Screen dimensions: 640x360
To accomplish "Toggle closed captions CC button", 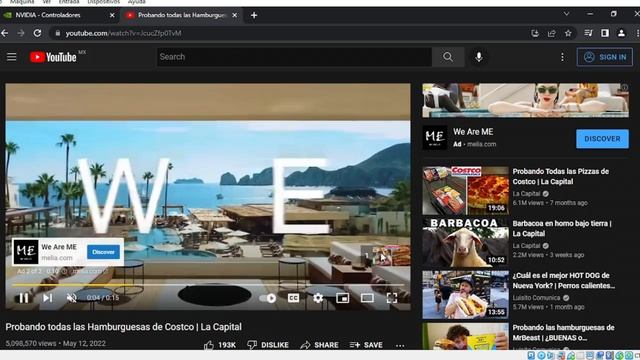I will tap(293, 298).
